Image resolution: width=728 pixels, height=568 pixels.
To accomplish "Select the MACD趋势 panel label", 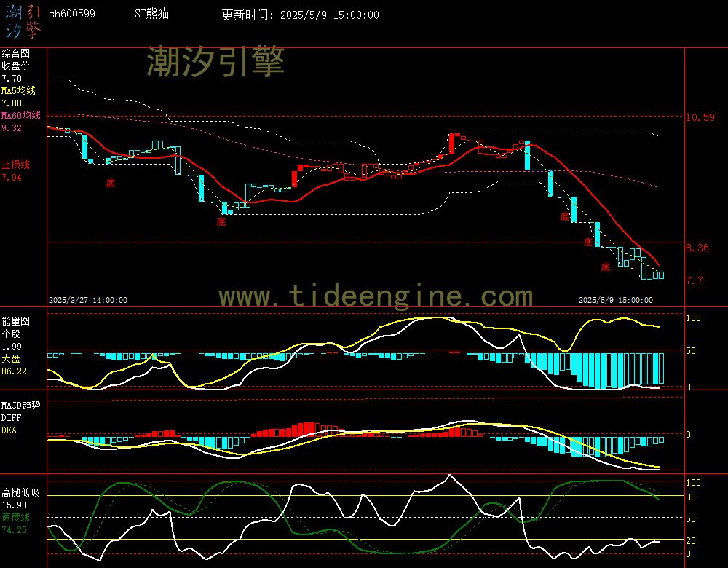I will pyautogui.click(x=21, y=405).
